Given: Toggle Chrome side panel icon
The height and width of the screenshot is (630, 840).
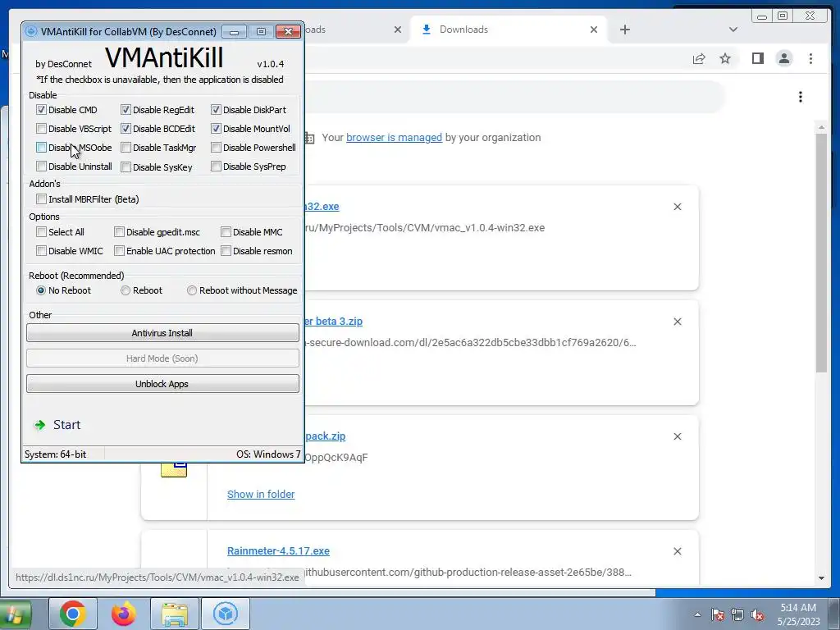Looking at the screenshot, I should [x=757, y=58].
